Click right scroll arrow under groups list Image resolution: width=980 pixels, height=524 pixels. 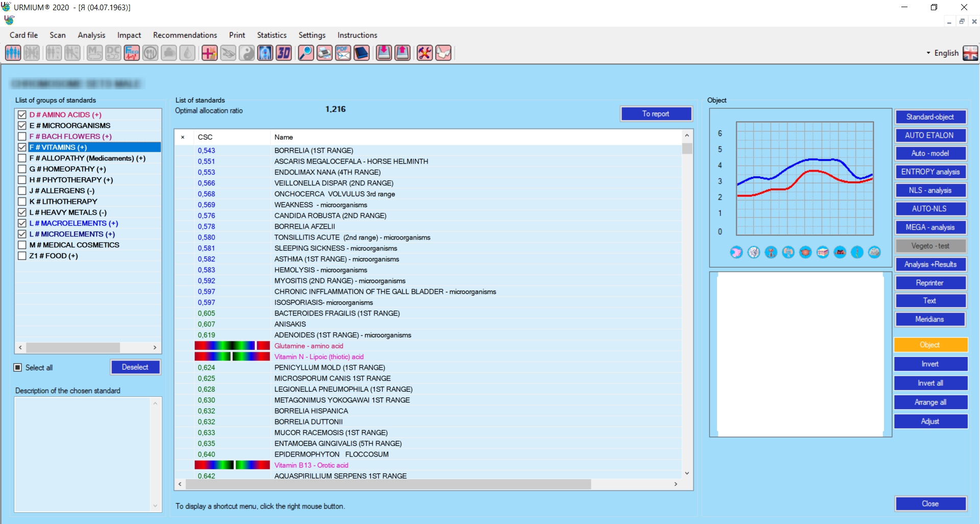(155, 348)
